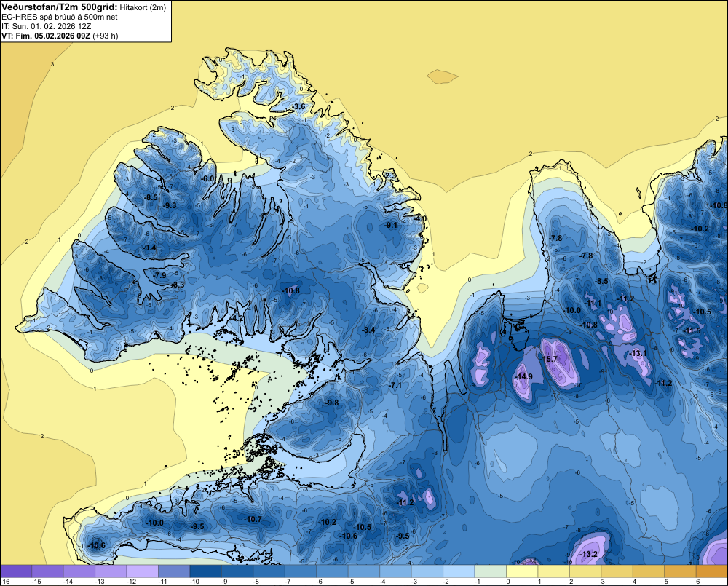
Task: Click the orange legend swatch right of 6
Action: coord(712,571)
